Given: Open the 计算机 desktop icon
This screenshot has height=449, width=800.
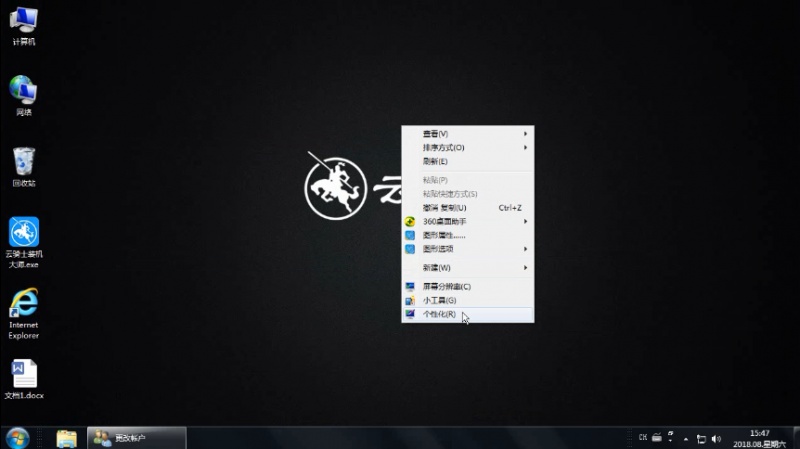Looking at the screenshot, I should [23, 27].
